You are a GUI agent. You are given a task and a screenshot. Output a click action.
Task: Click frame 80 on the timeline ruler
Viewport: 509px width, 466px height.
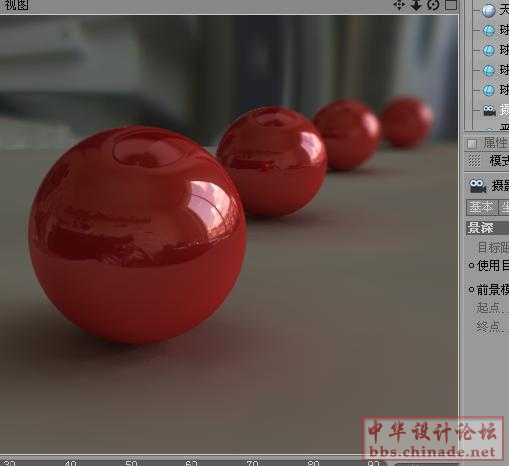pyautogui.click(x=313, y=463)
